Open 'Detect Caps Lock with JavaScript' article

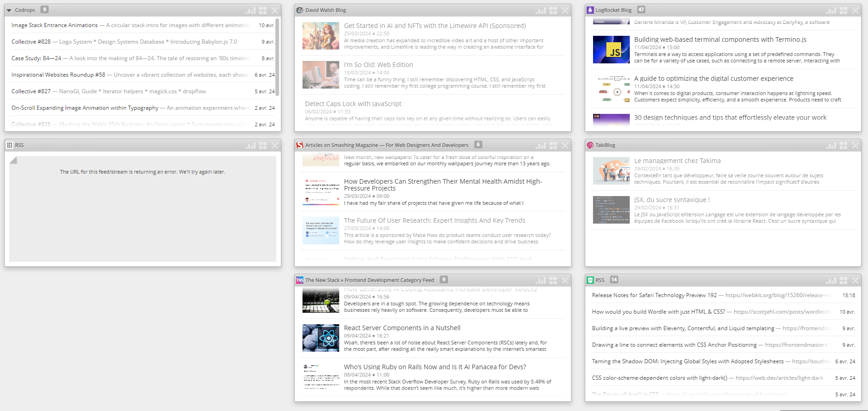click(x=353, y=104)
